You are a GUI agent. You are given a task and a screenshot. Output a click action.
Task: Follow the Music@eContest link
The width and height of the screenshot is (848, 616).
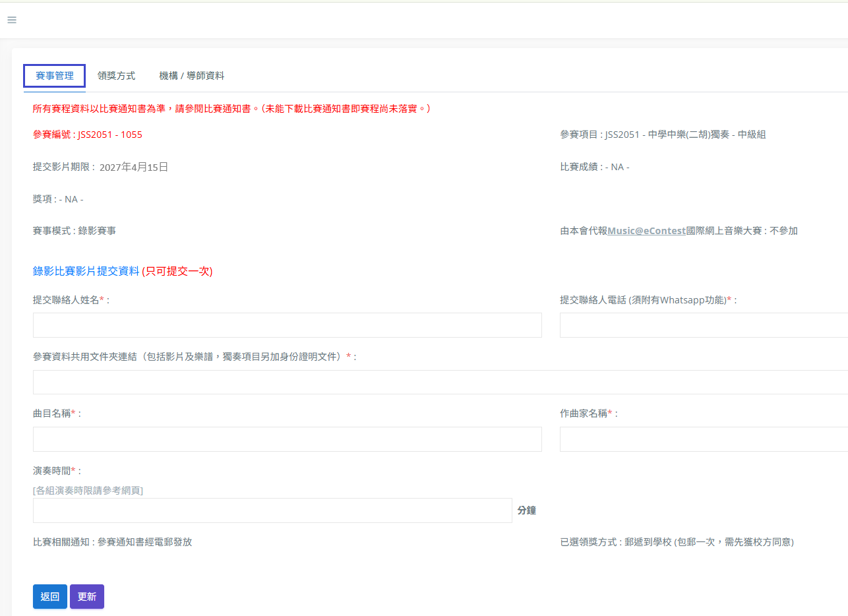tap(646, 231)
